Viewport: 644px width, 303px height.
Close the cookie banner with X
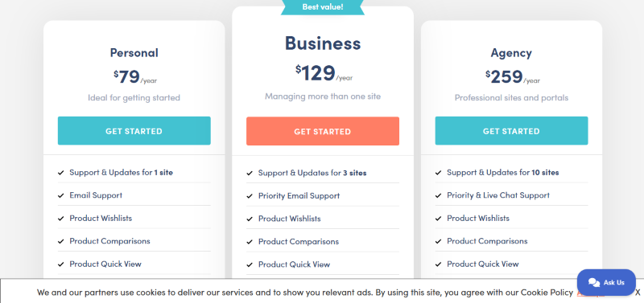click(x=638, y=293)
